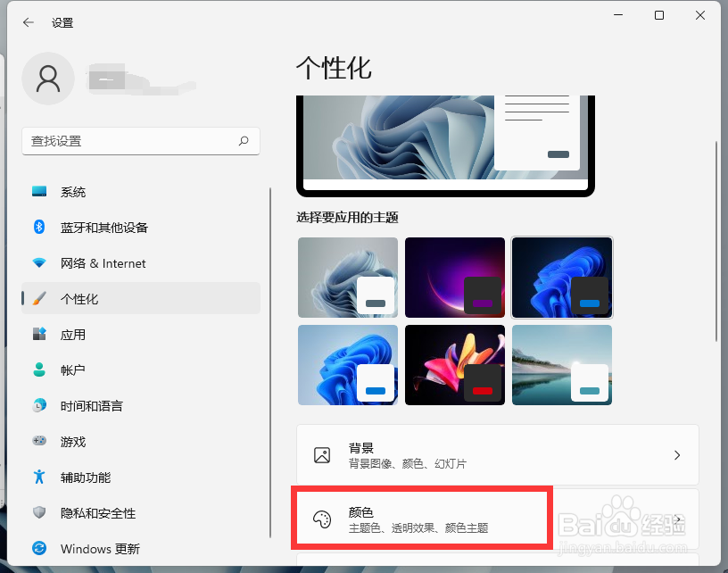Click the main content vertical scrollbar
This screenshot has height=573, width=728.
point(716,242)
